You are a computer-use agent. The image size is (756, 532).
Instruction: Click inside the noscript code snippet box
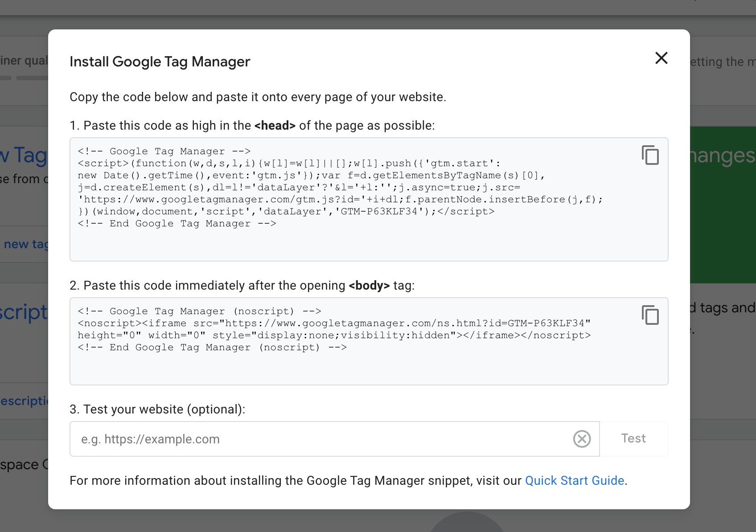[x=369, y=341]
